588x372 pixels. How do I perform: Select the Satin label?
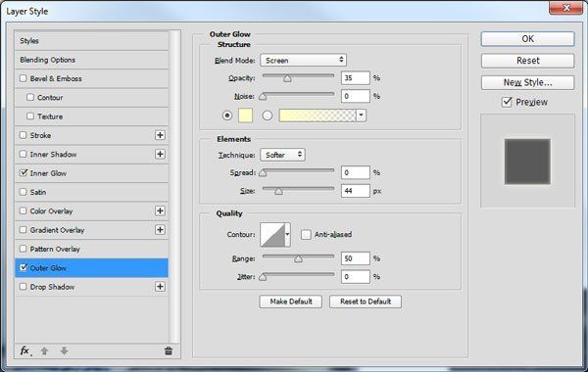[38, 192]
